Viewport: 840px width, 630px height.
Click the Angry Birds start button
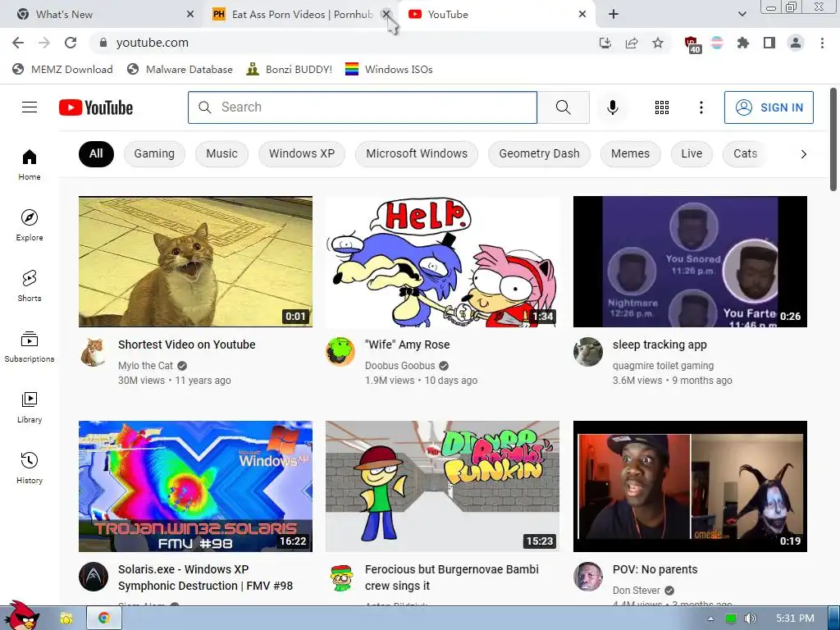tap(21, 616)
